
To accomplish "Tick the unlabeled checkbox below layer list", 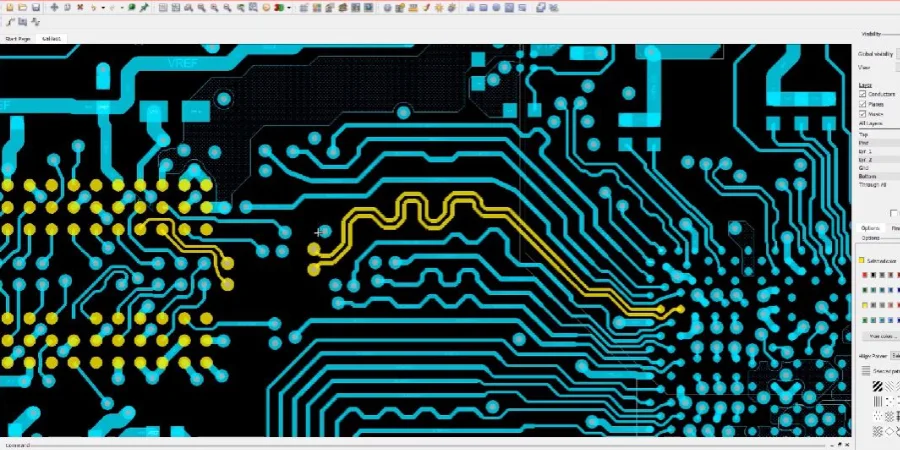I will tap(894, 214).
